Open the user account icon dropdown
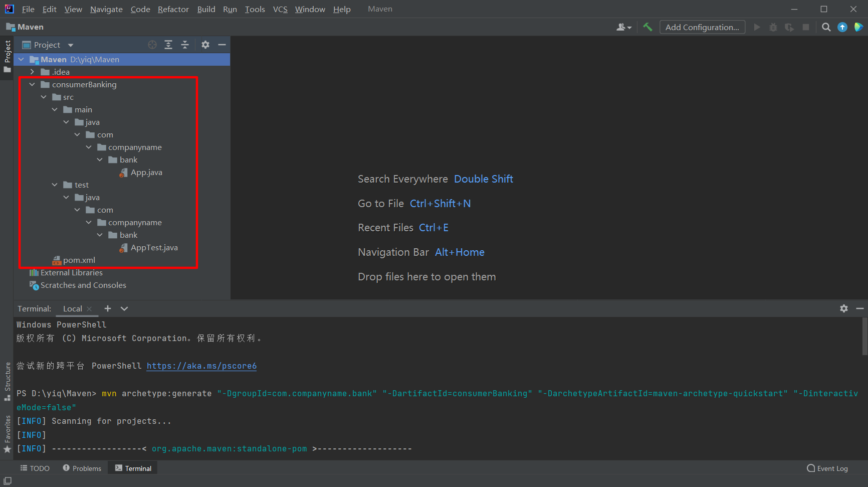Image resolution: width=868 pixels, height=487 pixels. tap(624, 27)
